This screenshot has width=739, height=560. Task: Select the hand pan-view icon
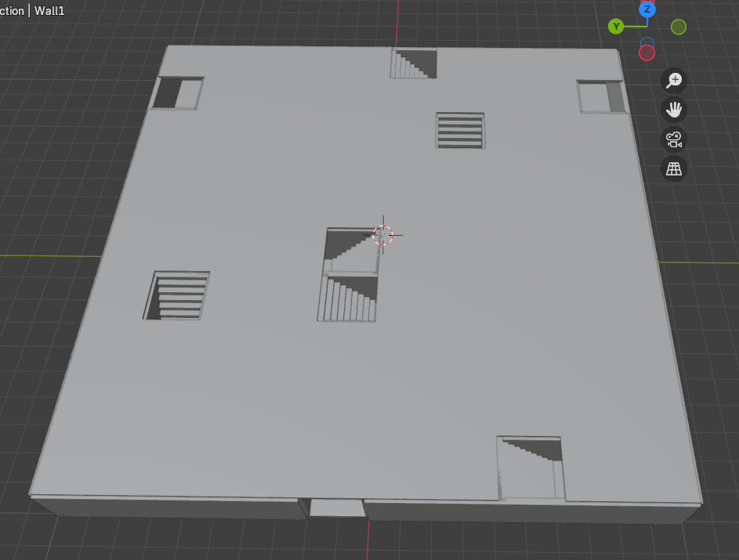click(674, 110)
